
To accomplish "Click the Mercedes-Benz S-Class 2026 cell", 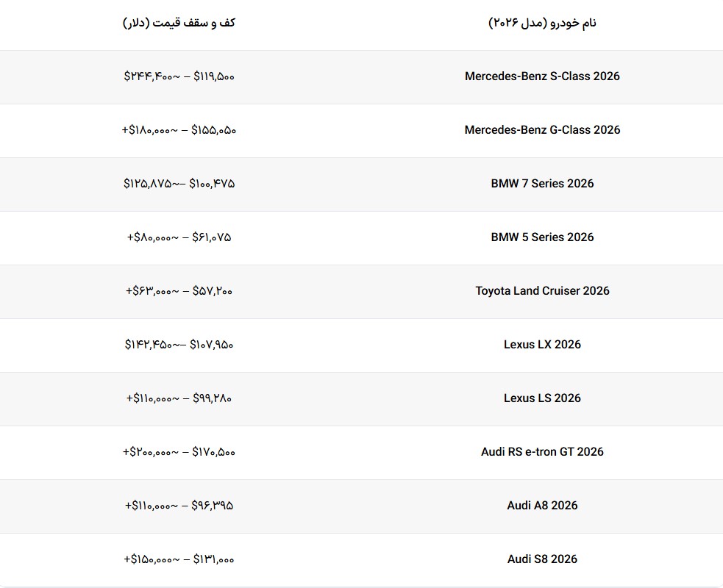I will click(x=542, y=76).
